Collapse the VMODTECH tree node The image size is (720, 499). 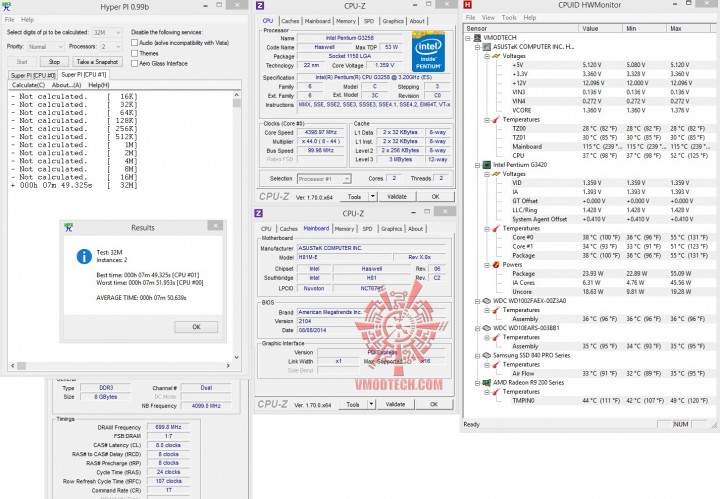(x=468, y=38)
